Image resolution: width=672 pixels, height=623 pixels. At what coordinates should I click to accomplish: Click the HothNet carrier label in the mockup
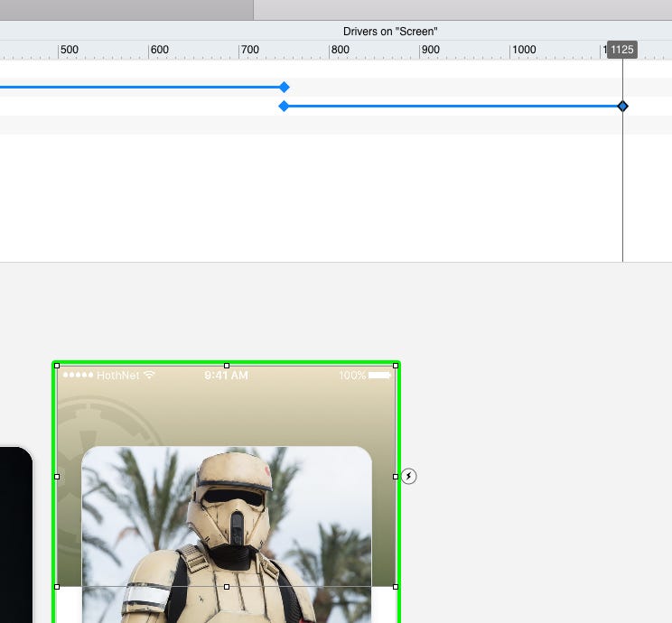click(117, 376)
